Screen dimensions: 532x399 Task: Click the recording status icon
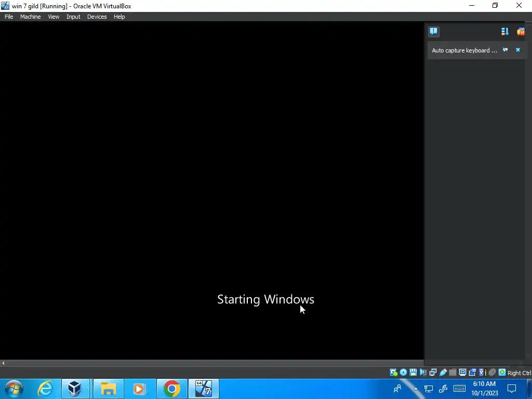[472, 373]
